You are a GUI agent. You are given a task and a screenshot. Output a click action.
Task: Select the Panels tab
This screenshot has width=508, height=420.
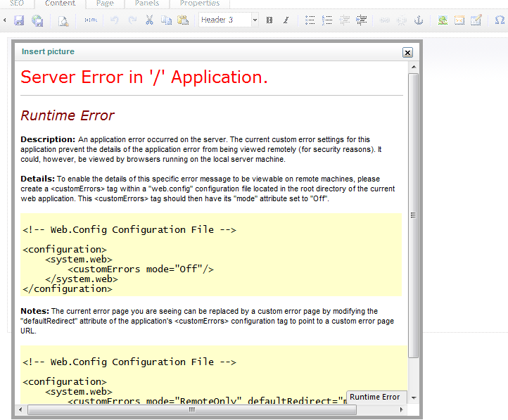[x=146, y=4]
